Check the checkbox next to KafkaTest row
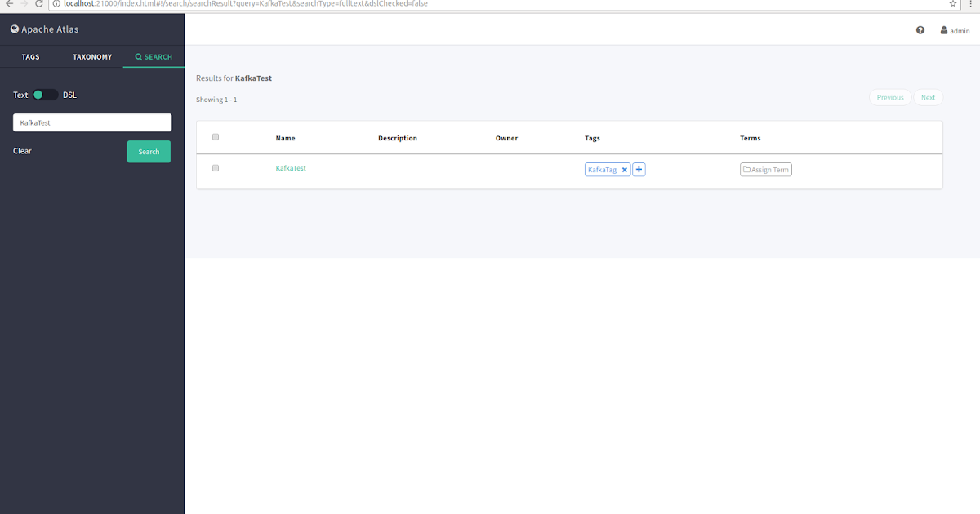The height and width of the screenshot is (514, 980). (x=216, y=167)
